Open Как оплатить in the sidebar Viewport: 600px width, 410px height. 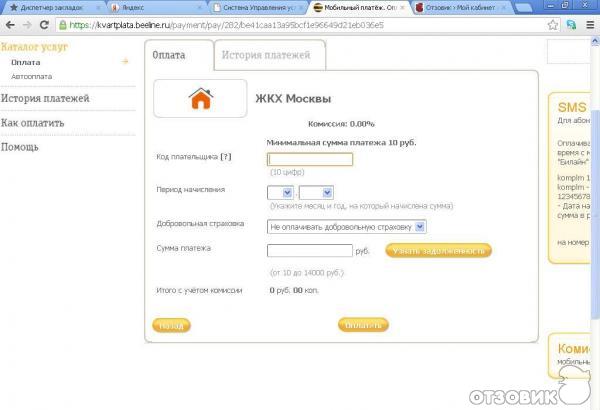tap(33, 123)
